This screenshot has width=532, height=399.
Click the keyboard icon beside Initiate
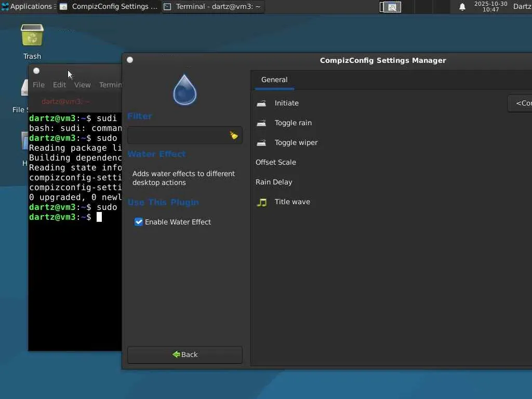tap(261, 103)
